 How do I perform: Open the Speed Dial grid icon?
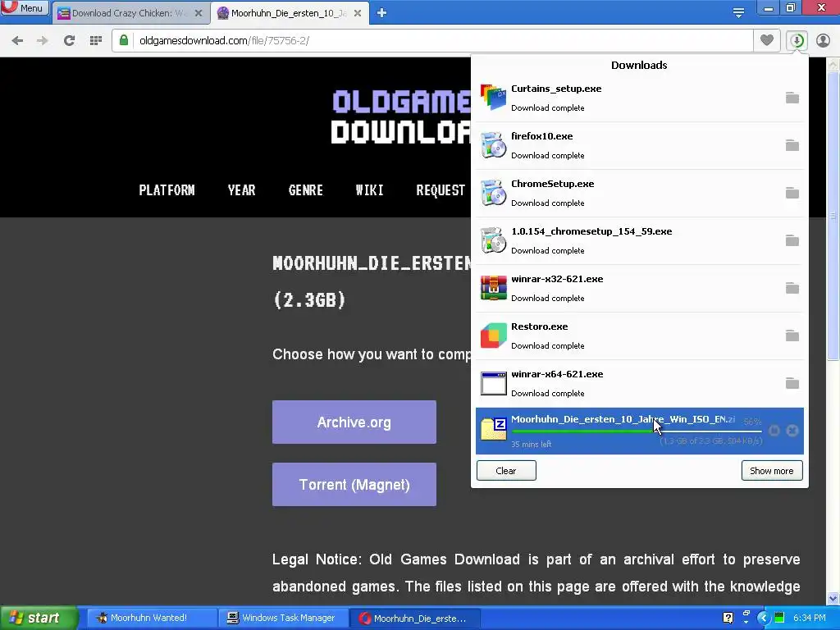[x=96, y=41]
